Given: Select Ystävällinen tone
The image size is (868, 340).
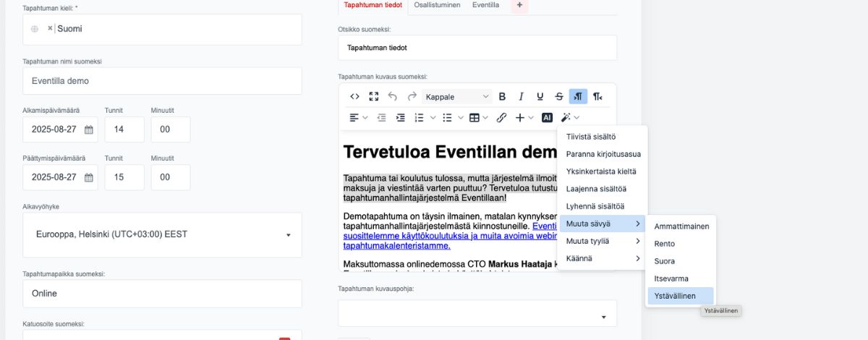Looking at the screenshot, I should [x=681, y=296].
